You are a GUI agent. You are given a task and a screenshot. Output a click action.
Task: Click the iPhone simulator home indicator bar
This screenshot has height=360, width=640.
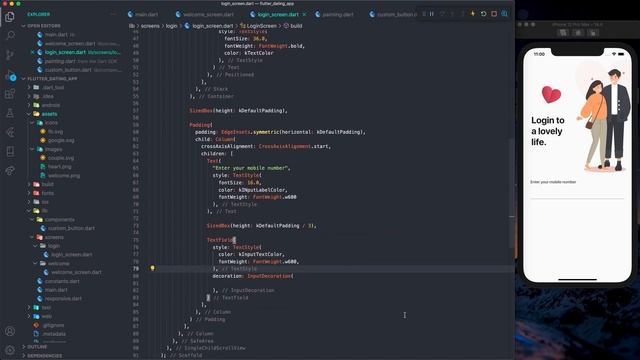[x=577, y=280]
